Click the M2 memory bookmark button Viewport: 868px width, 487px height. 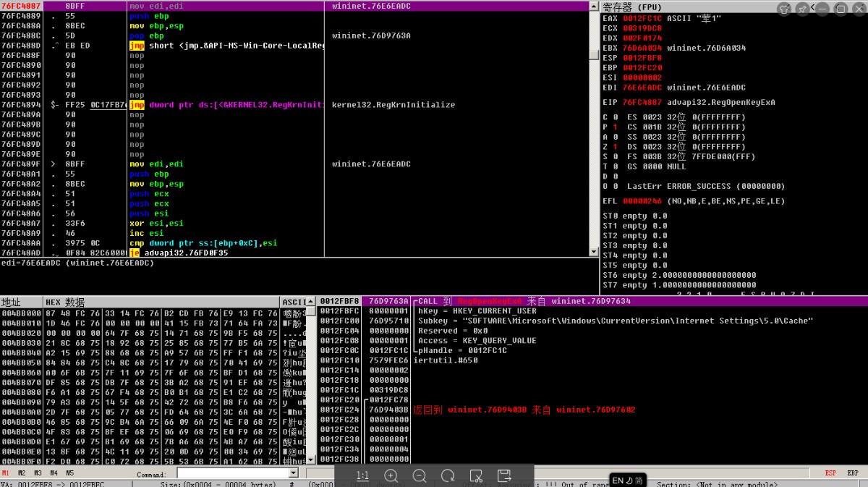tap(22, 473)
